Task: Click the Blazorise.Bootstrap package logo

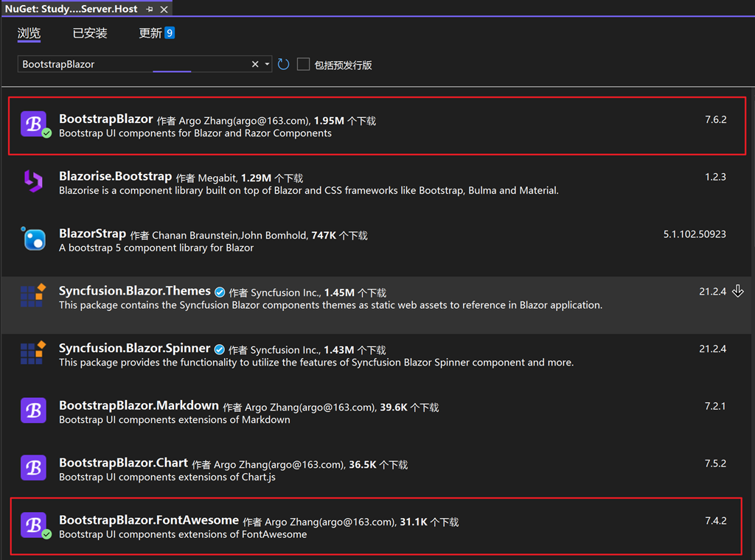Action: pyautogui.click(x=34, y=181)
